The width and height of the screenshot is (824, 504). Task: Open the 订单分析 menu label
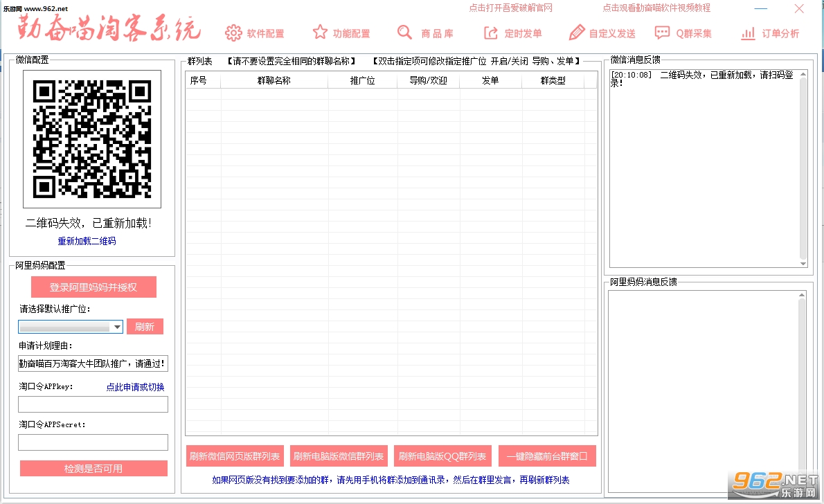point(780,34)
